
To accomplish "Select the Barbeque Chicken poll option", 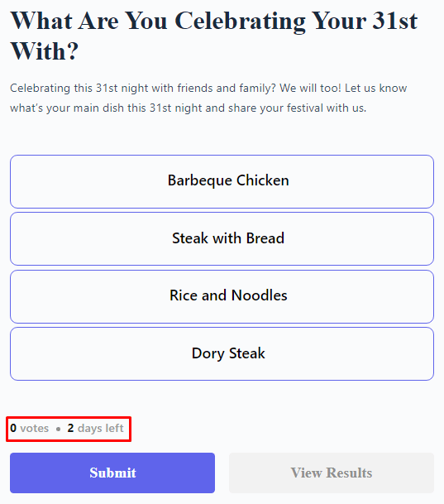I will (x=222, y=181).
